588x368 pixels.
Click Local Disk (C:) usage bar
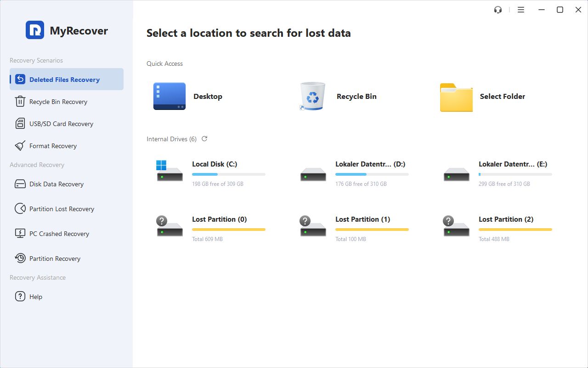[x=229, y=174]
